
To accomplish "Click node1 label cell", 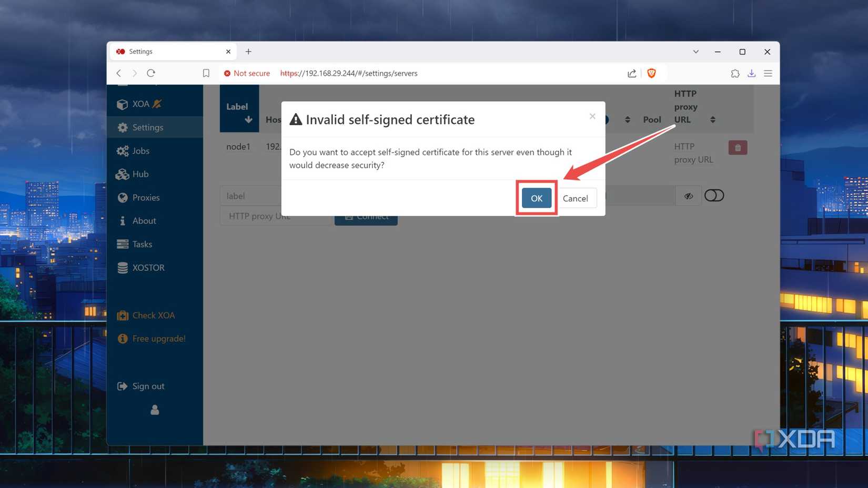I will point(238,147).
